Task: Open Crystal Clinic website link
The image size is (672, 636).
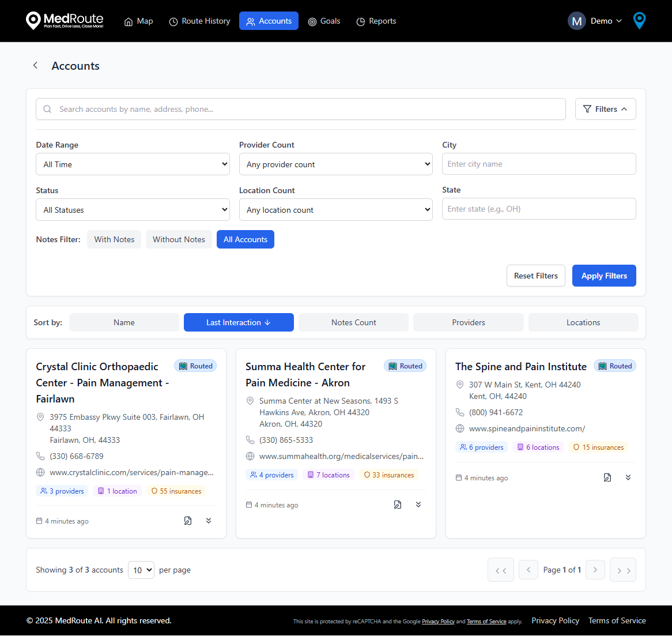Action: click(x=131, y=472)
